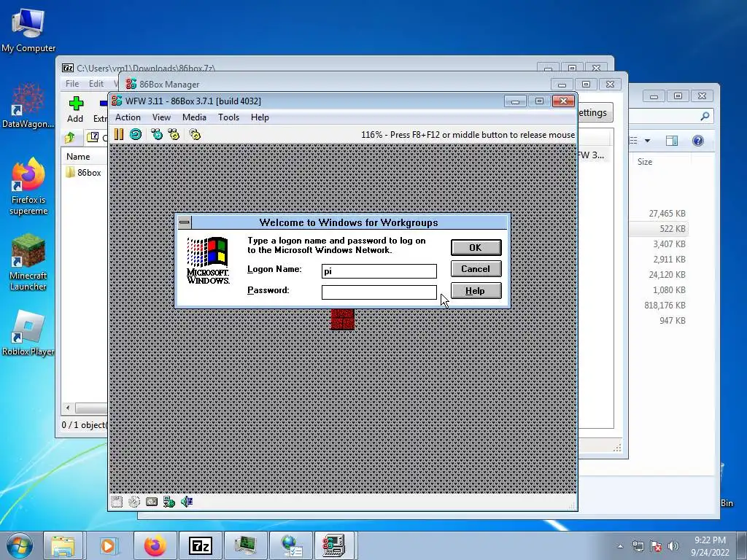Image resolution: width=747 pixels, height=560 pixels.
Task: Show hidden tray icons arrow
Action: (x=620, y=546)
